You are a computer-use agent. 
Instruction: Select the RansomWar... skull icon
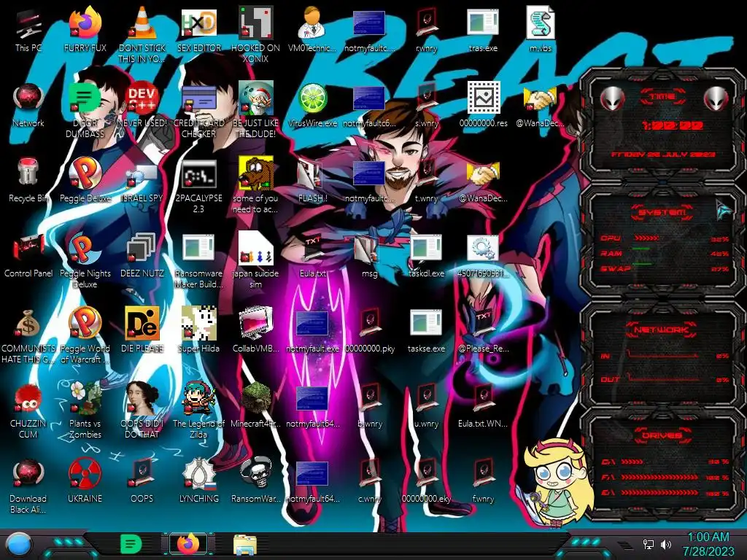click(255, 481)
